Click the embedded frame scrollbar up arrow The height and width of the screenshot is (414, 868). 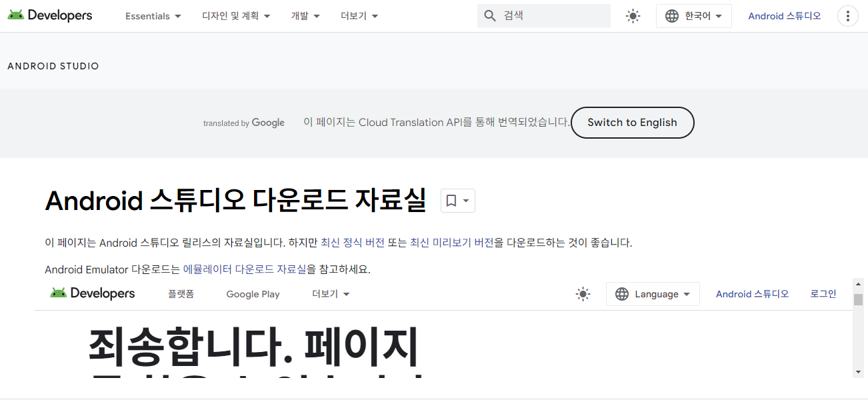point(858,285)
